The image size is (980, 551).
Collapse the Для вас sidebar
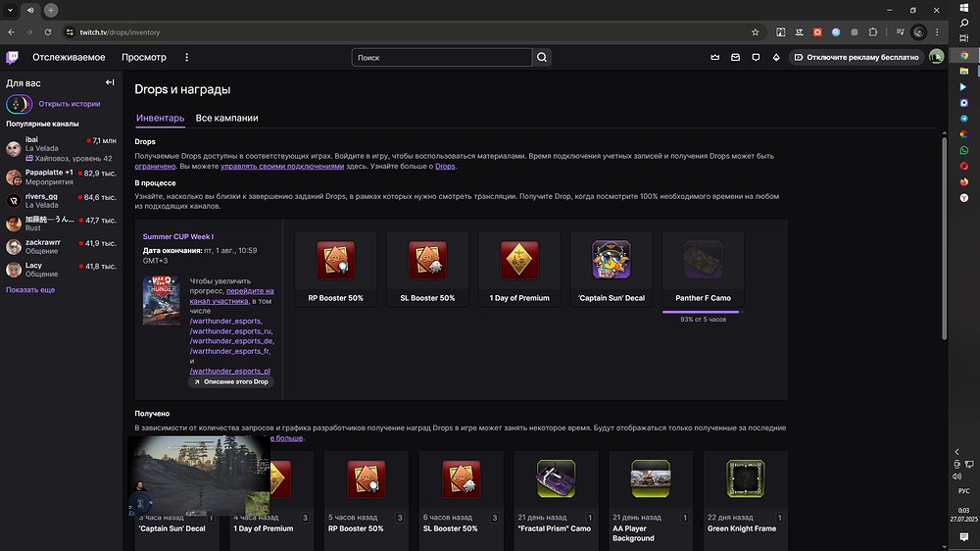110,82
